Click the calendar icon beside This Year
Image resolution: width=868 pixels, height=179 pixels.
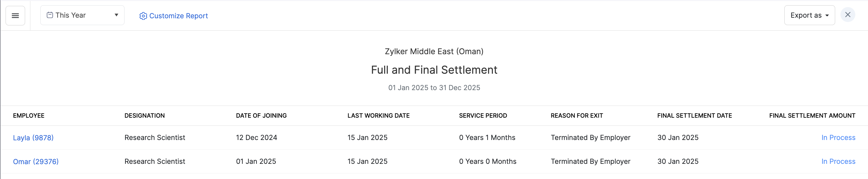click(50, 15)
